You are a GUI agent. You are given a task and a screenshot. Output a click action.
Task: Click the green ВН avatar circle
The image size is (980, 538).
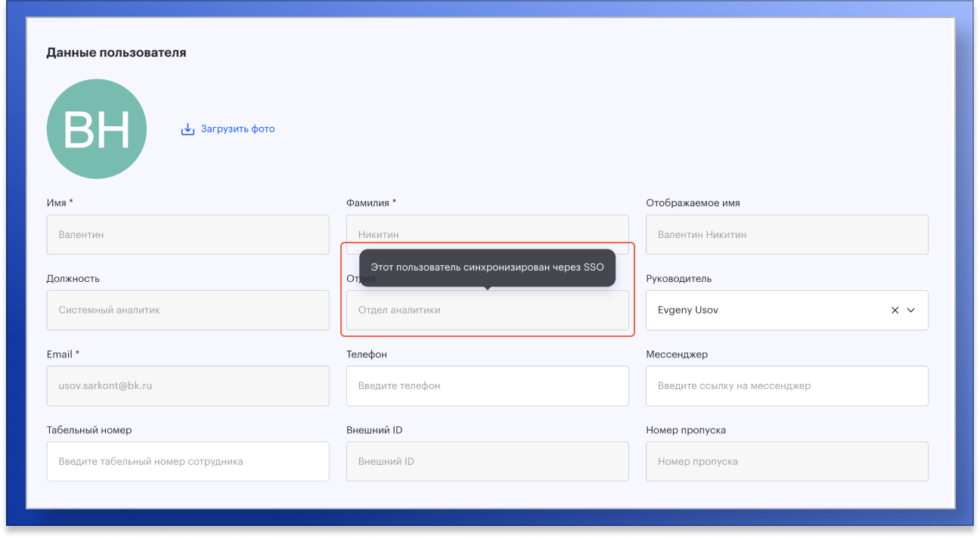coord(96,129)
